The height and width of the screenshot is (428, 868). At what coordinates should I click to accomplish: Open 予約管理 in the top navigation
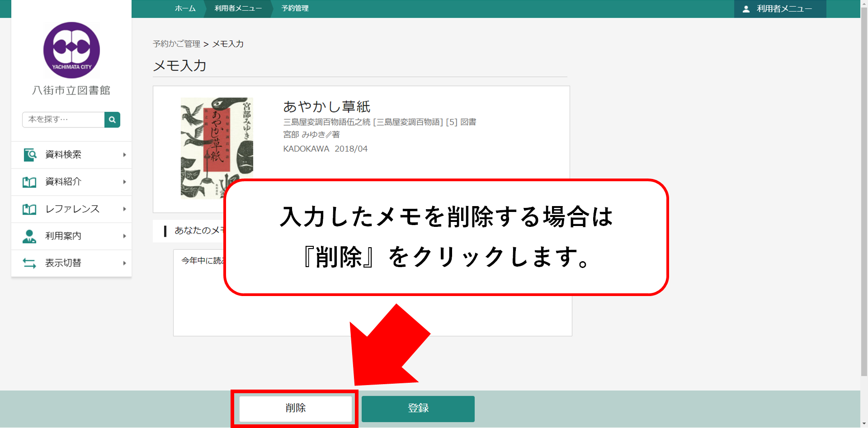tap(295, 9)
